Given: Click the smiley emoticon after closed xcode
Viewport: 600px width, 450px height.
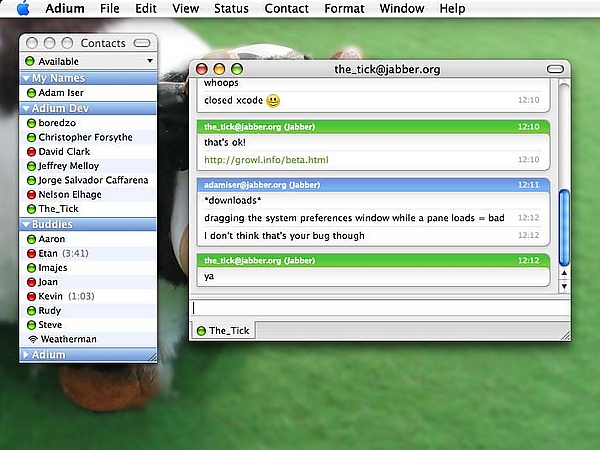Looking at the screenshot, I should coord(273,100).
